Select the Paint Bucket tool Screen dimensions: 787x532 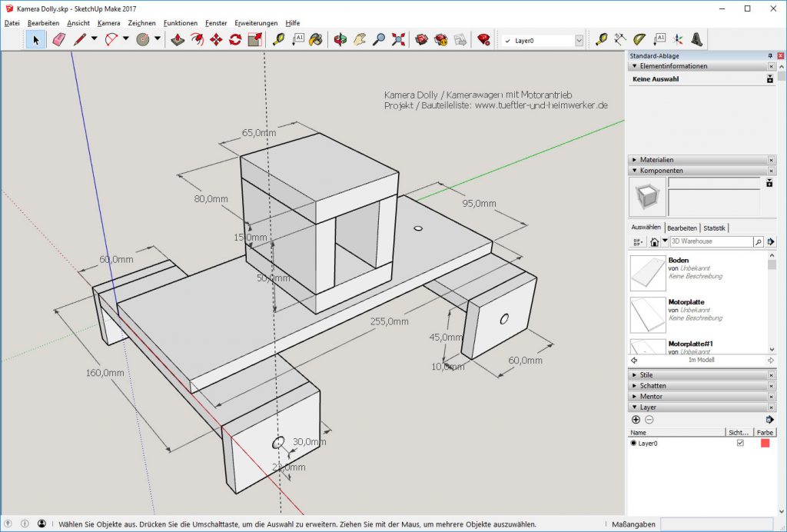[x=315, y=39]
